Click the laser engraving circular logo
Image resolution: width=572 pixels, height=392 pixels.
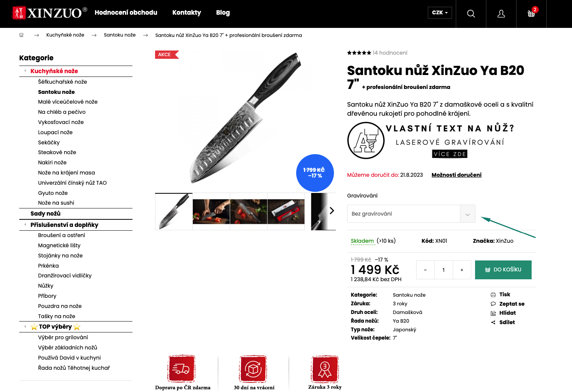pos(366,141)
